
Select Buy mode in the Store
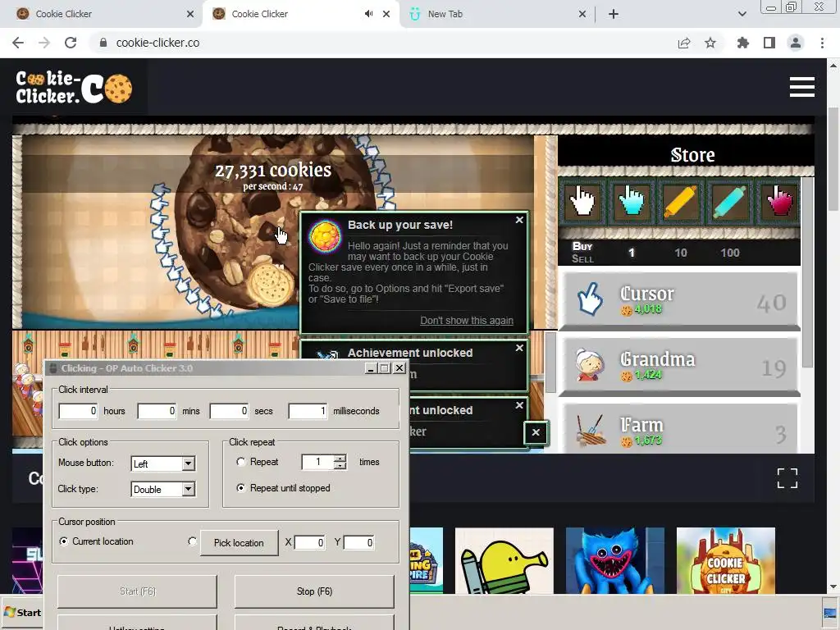point(582,246)
